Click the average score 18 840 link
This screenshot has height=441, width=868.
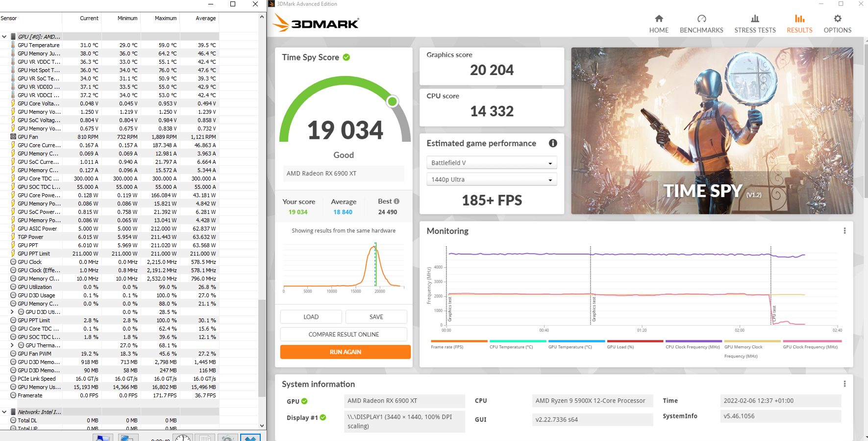coord(343,212)
